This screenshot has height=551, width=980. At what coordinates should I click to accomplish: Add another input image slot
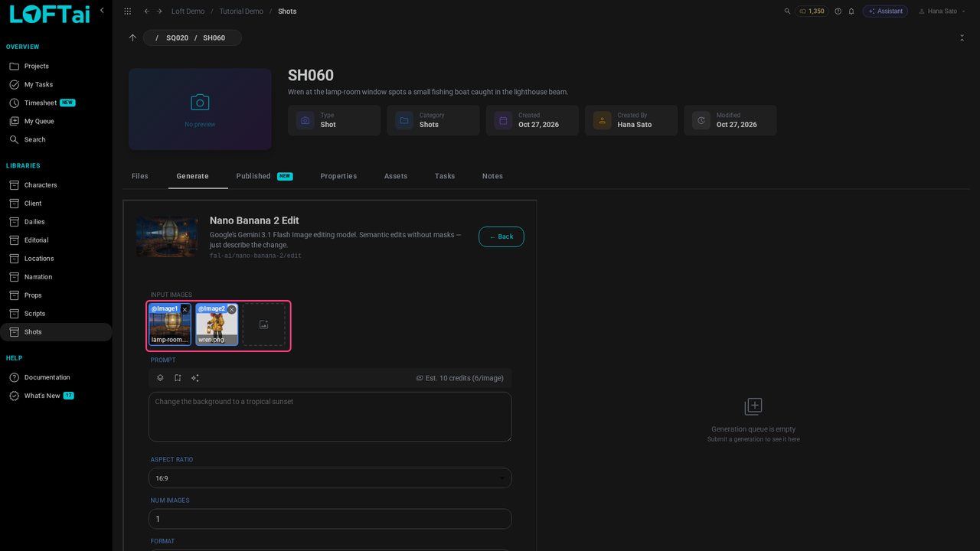pos(263,324)
